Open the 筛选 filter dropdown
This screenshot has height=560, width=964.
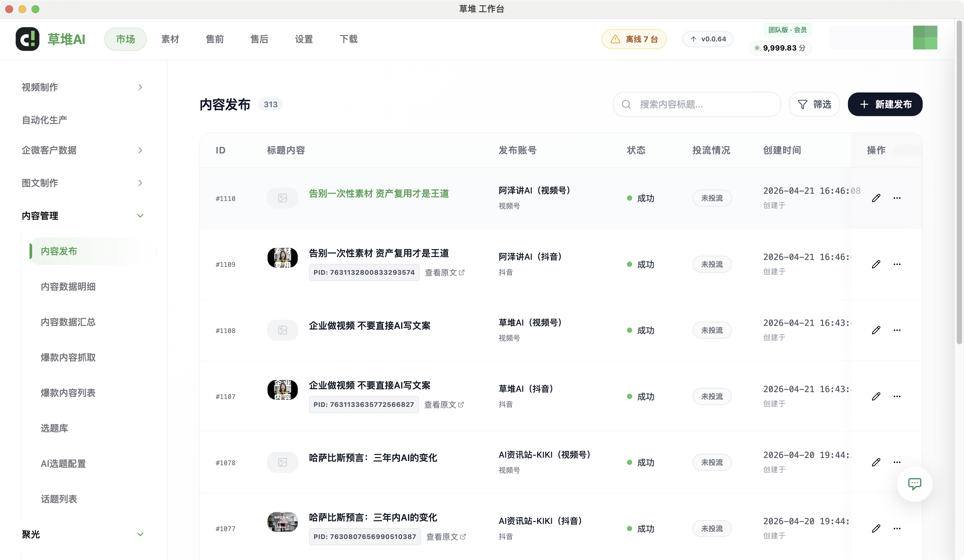(814, 104)
